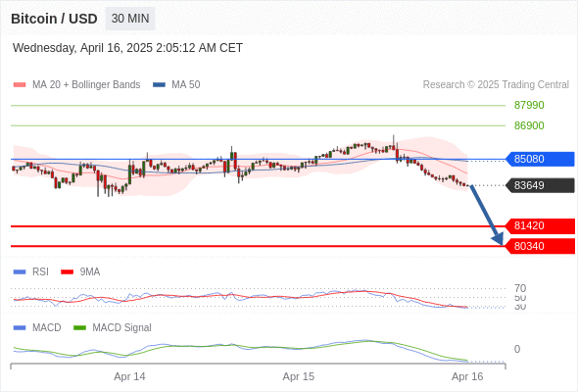Toggle the RSI legend marker

click(x=20, y=272)
